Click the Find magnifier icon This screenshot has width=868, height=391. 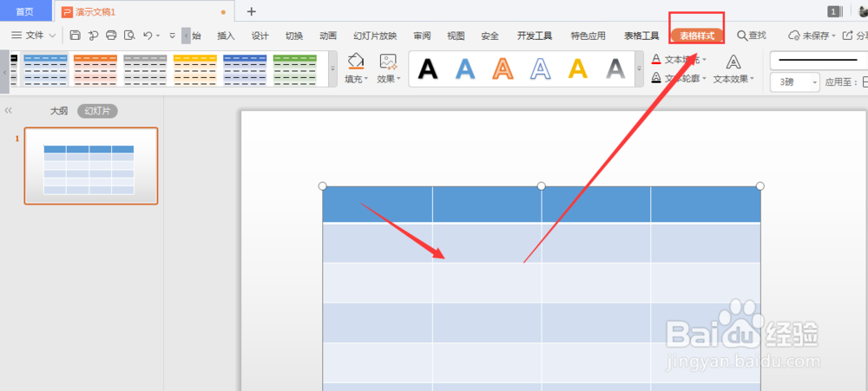point(742,36)
